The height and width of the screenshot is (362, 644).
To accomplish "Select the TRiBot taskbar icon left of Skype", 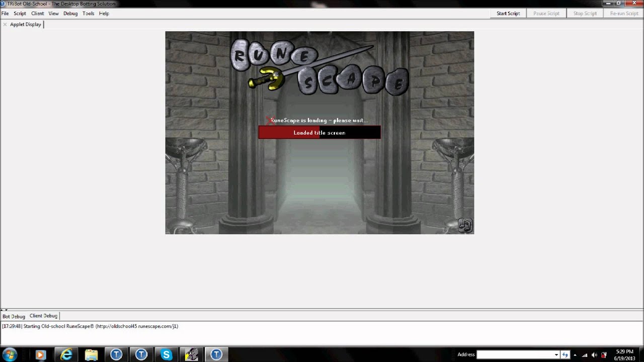I will (x=141, y=354).
